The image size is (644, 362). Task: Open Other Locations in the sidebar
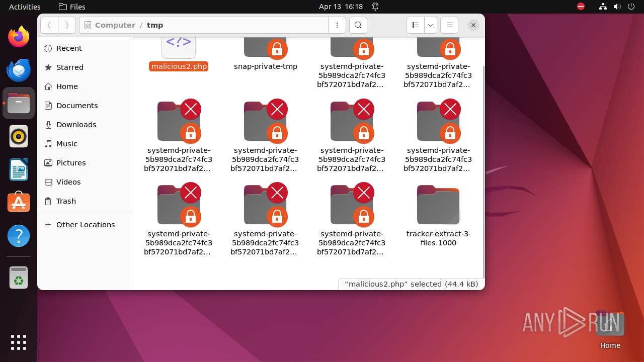point(85,225)
